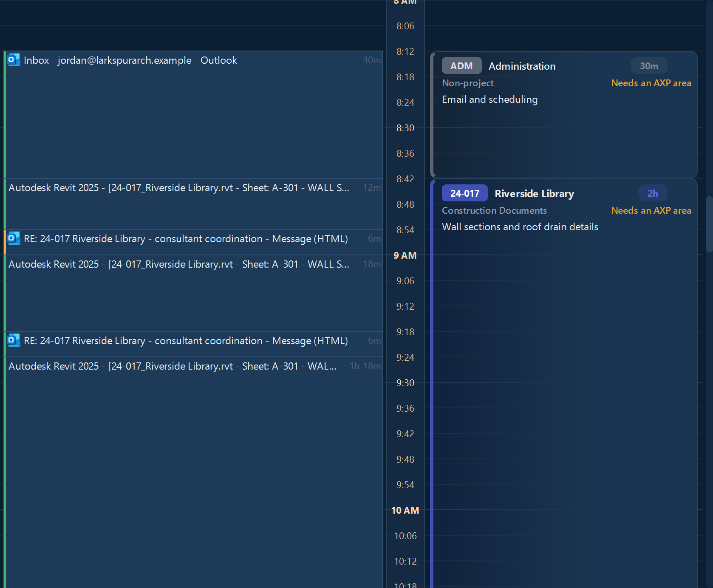Click the 8:12 time label
713x588 pixels.
coord(405,51)
